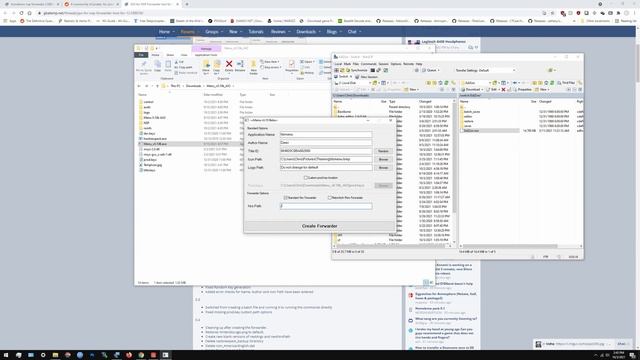
Task: Click the Name column header in Explorer
Action: pos(142,95)
